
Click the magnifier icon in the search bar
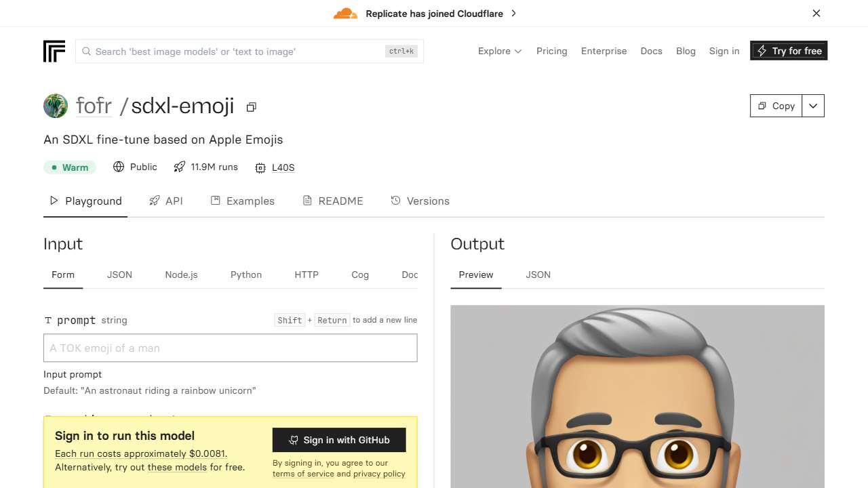click(x=86, y=51)
